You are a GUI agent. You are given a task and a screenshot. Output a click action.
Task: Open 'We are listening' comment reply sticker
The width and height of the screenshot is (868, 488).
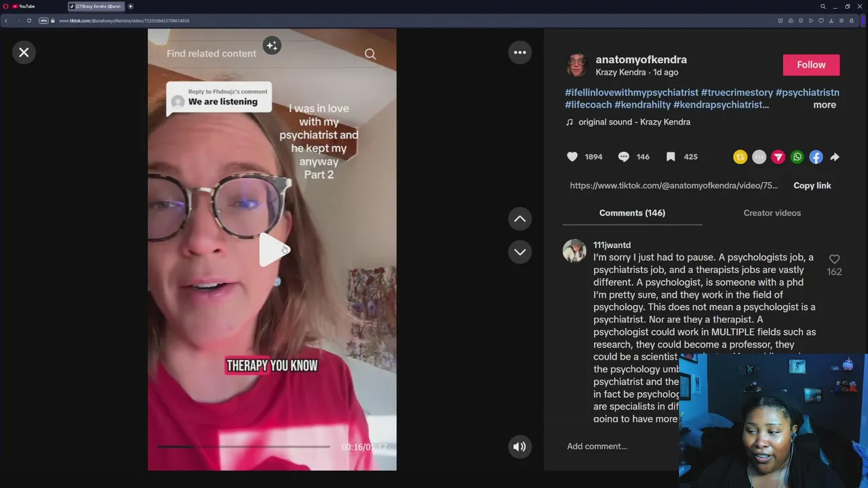pyautogui.click(x=219, y=97)
